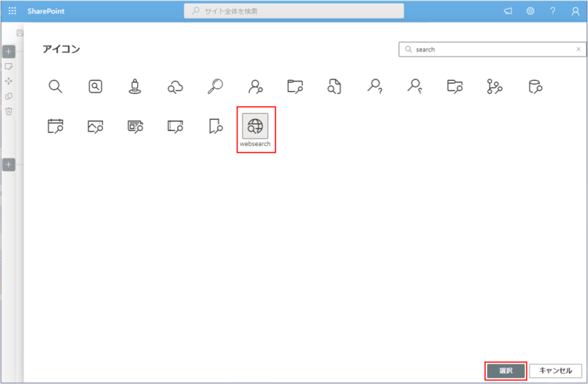Image resolution: width=588 pixels, height=384 pixels.
Task: Select the database search icon
Action: [x=534, y=87]
